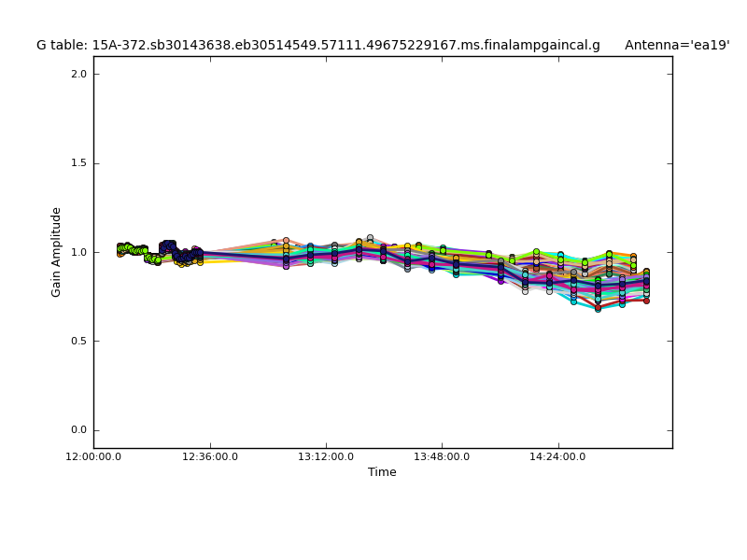Click the 12:00:00.0 time tick label

93,456
